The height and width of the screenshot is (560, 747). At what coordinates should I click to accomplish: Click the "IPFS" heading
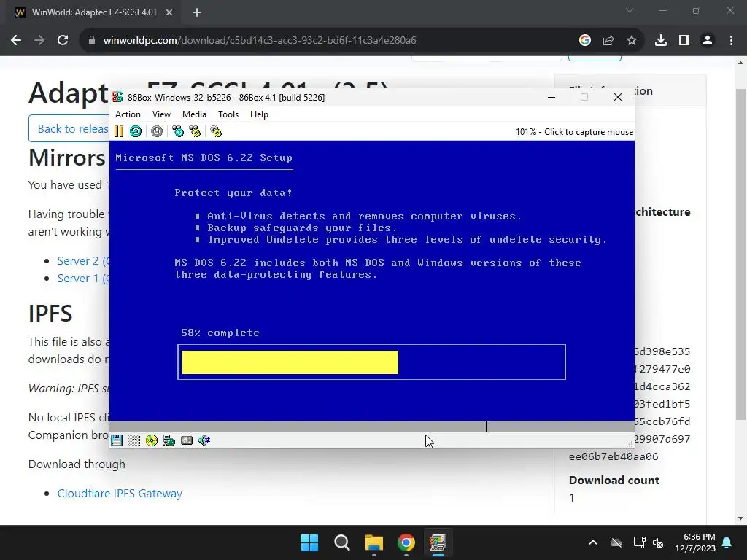50,314
